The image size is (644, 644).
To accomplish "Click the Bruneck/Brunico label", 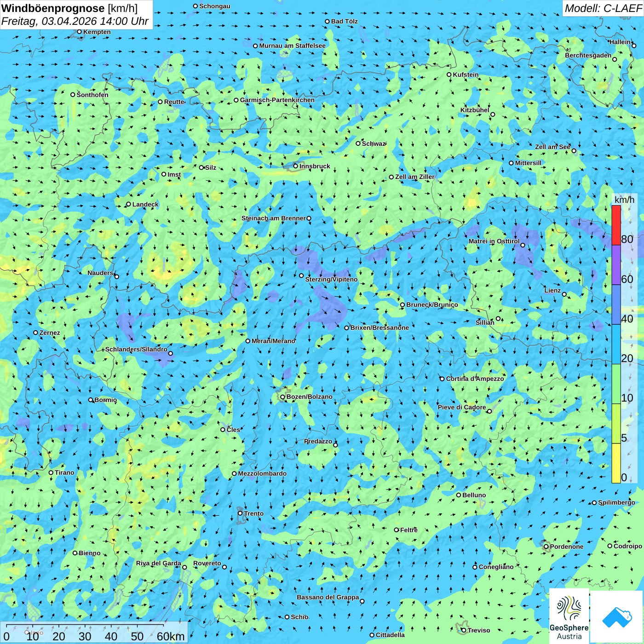I will (432, 305).
